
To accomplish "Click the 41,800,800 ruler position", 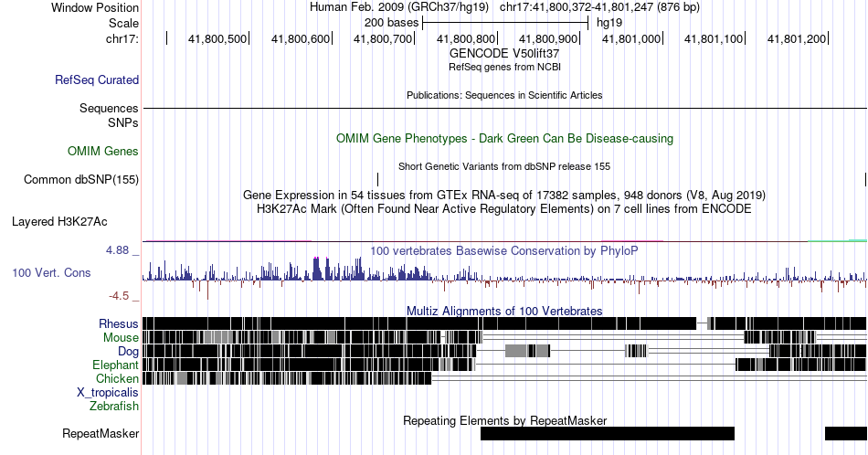I will [466, 38].
